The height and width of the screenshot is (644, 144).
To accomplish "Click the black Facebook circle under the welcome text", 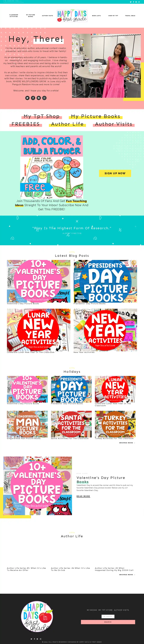I will [33, 98].
